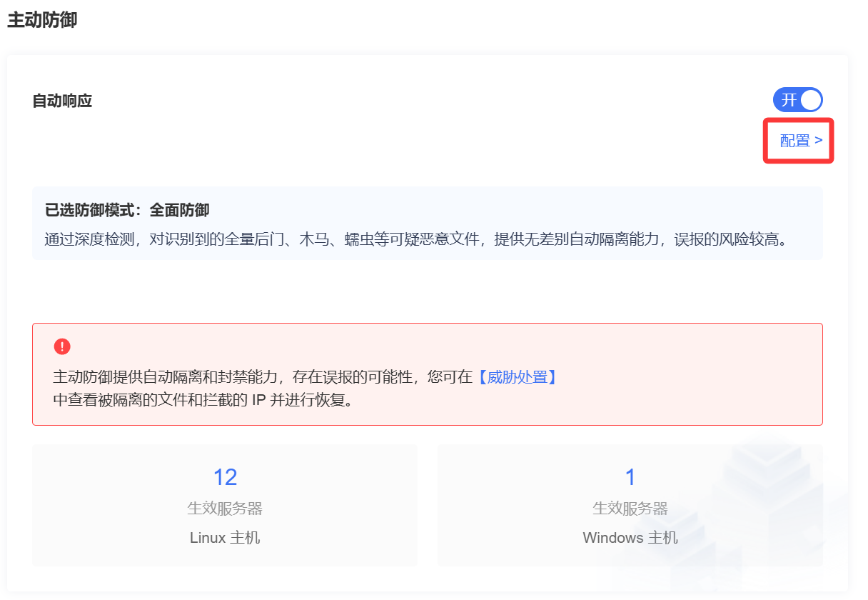Click 生效服务器 under the number 12

tap(225, 509)
